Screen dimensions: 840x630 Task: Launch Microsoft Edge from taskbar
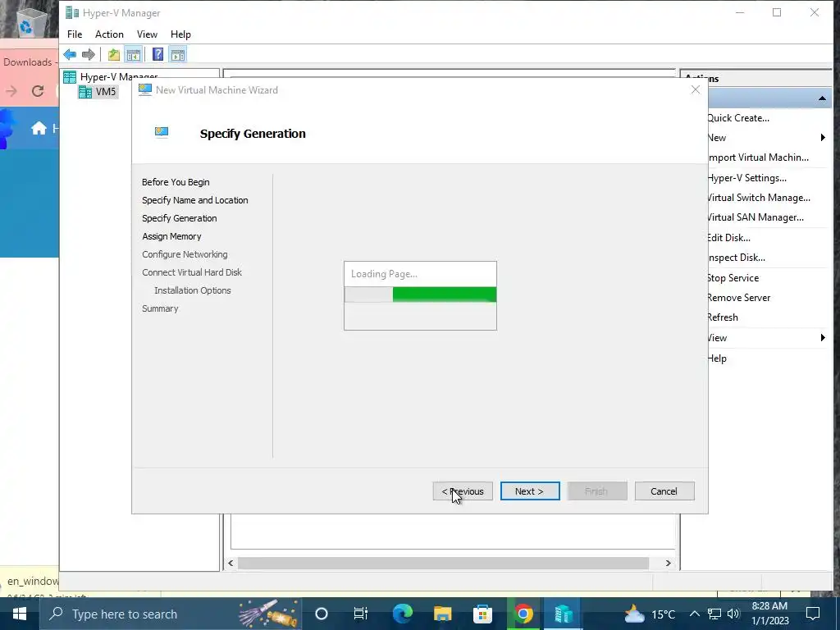(402, 614)
